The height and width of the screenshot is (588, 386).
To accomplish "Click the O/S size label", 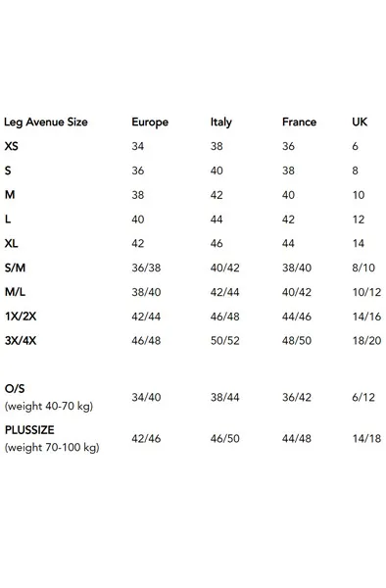I will point(15,389).
